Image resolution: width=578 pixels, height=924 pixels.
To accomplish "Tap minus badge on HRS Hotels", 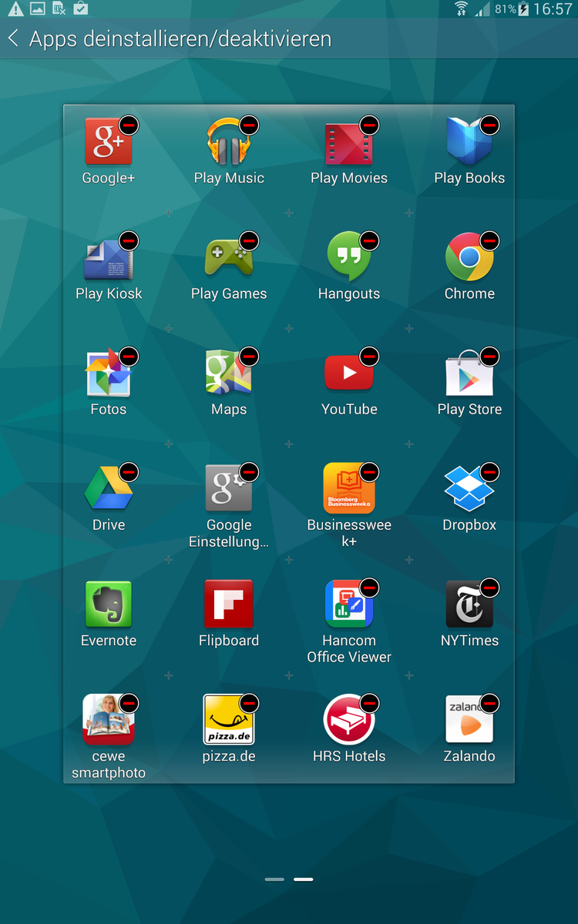I will pyautogui.click(x=369, y=703).
